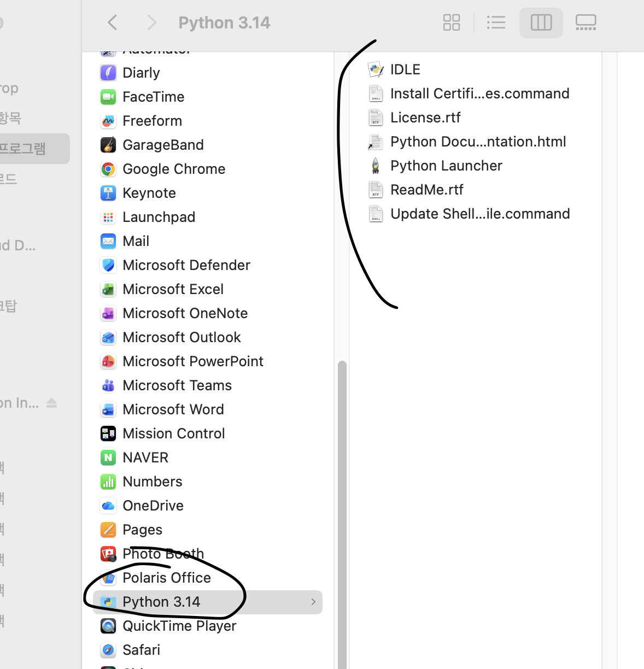The image size is (644, 669).
Task: Click the Pages app icon
Action: pos(108,530)
